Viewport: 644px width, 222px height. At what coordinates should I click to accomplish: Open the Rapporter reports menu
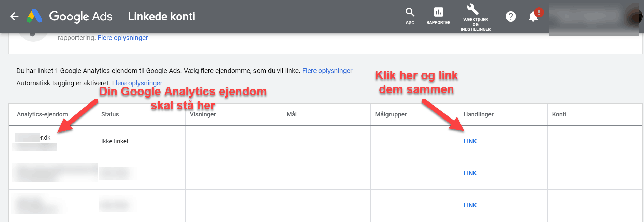pyautogui.click(x=438, y=16)
